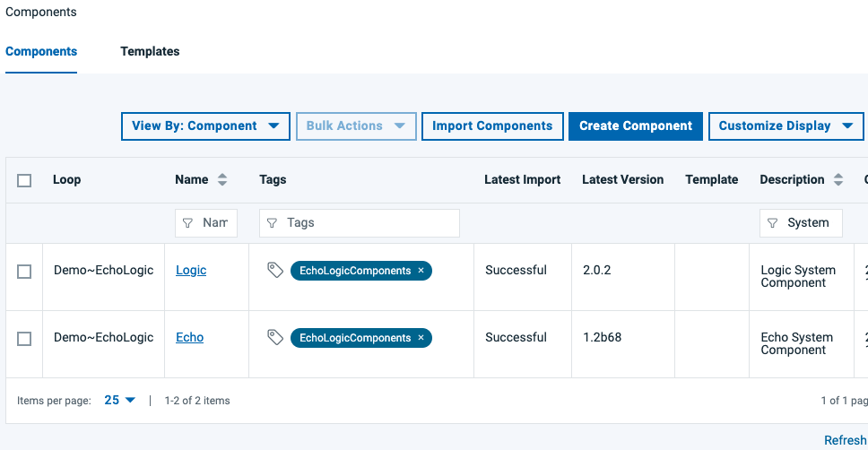The image size is (868, 450).
Task: Change items per page from 25
Action: click(x=119, y=400)
